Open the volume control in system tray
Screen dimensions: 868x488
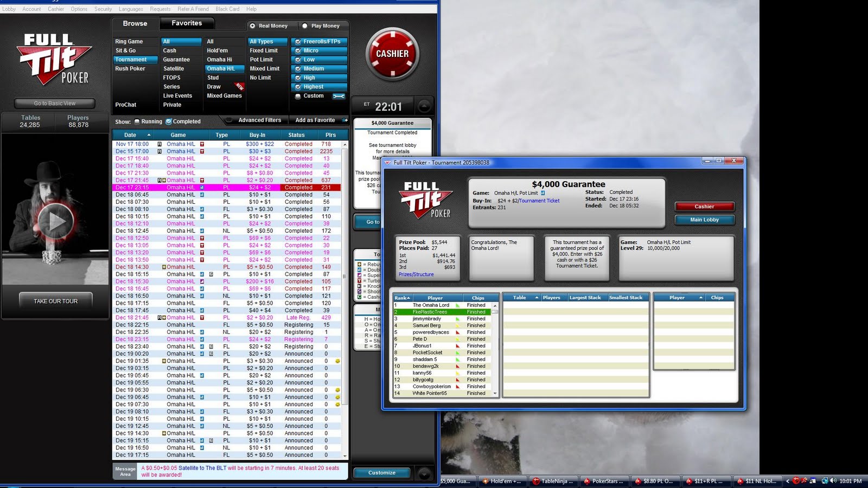click(833, 481)
